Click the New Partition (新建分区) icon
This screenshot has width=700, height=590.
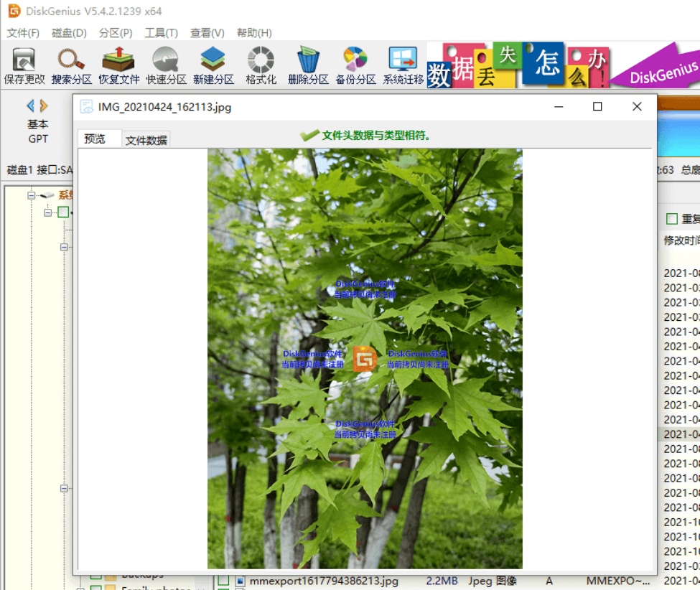213,65
